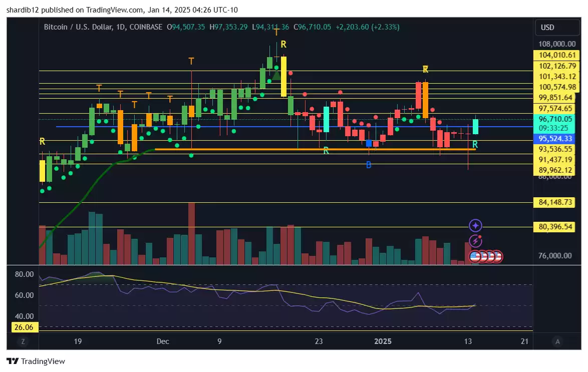The height and width of the screenshot is (372, 588).
Task: Click the current price 96,710.05 label
Action: [x=555, y=119]
